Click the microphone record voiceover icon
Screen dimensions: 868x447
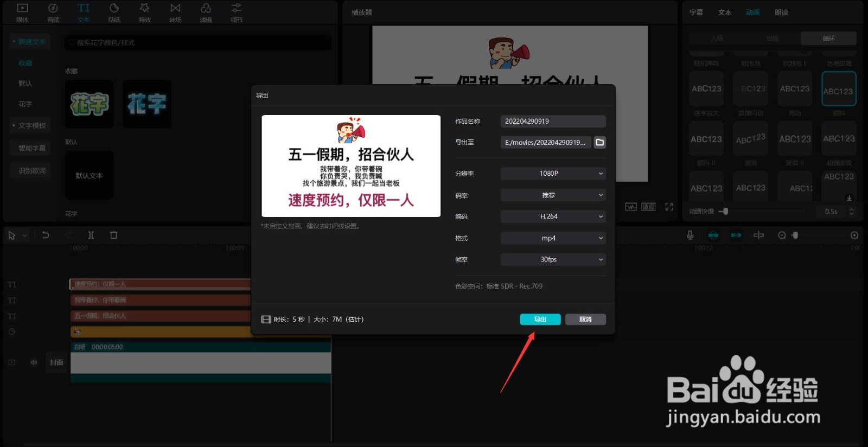(690, 235)
